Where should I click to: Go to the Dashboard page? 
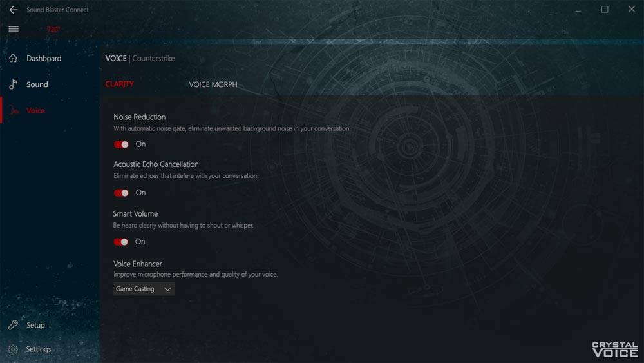(x=44, y=59)
